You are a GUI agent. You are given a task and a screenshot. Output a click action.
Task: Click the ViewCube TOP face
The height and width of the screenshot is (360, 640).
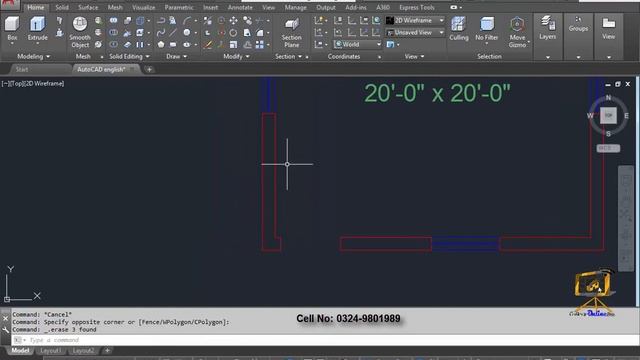[608, 116]
